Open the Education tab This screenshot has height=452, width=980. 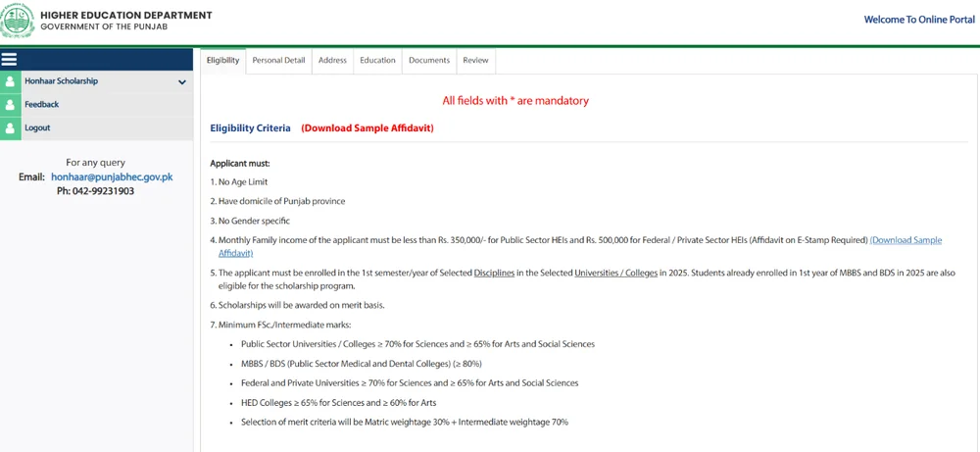point(377,61)
